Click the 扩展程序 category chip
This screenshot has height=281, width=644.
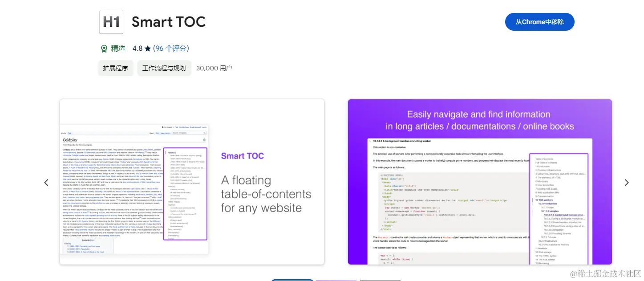point(115,68)
